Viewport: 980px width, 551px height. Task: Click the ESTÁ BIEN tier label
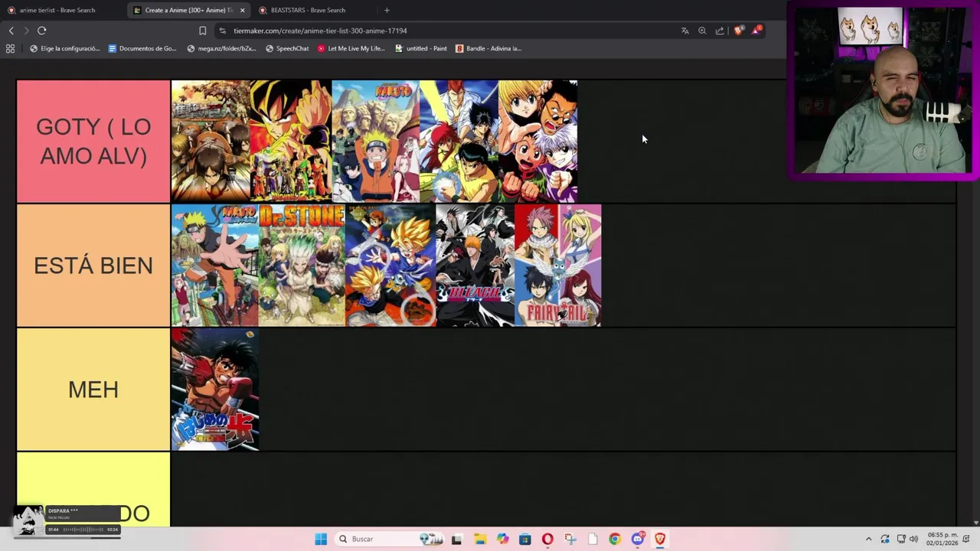point(93,266)
